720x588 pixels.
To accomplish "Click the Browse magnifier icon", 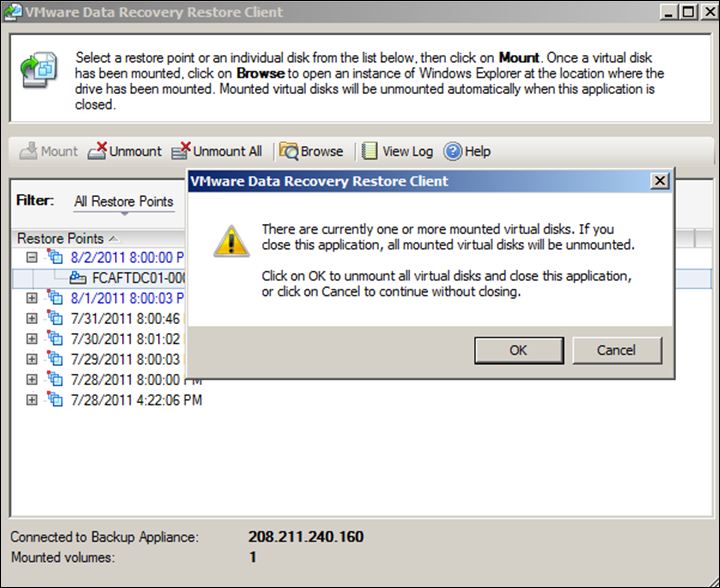I will [x=288, y=152].
